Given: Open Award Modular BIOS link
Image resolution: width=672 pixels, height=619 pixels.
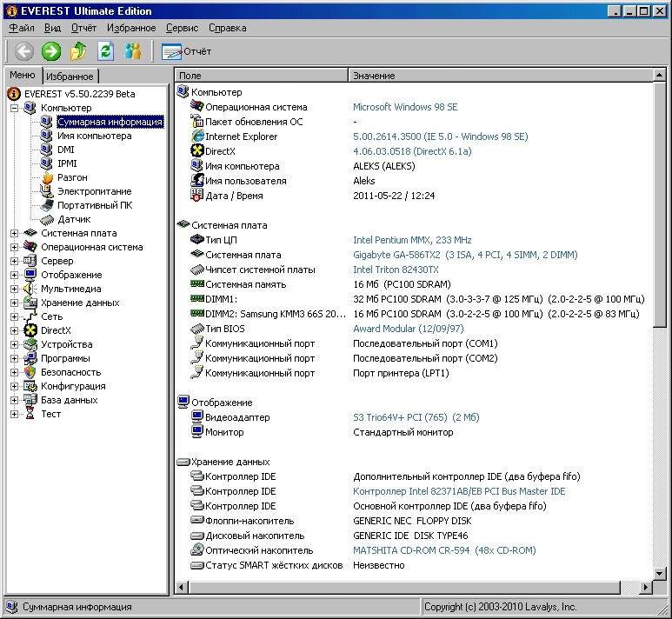Looking at the screenshot, I should click(408, 329).
